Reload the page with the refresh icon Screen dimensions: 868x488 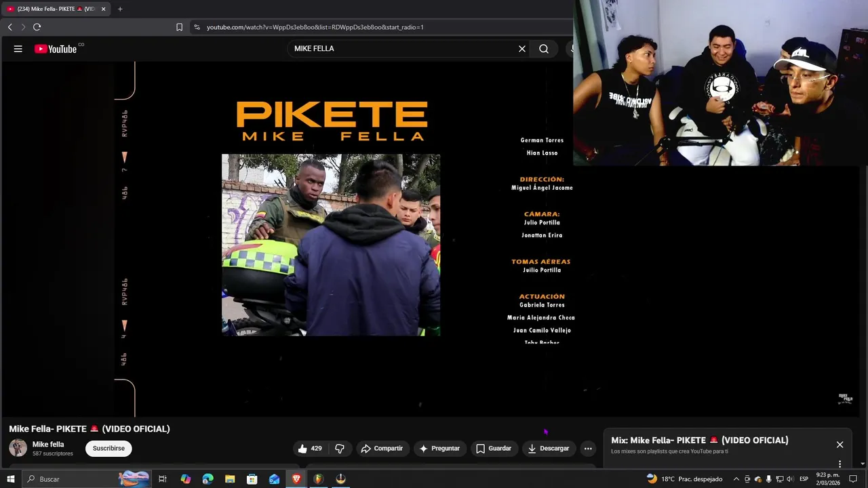37,27
